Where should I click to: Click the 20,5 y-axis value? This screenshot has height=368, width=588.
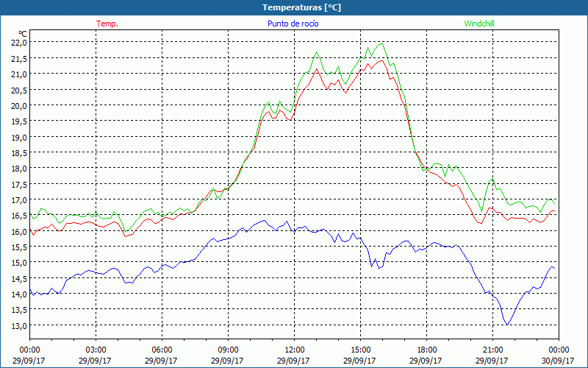pos(20,90)
